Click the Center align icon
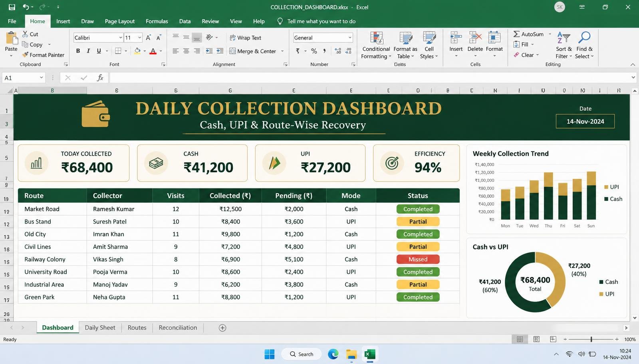This screenshot has width=639, height=364. coord(186,51)
